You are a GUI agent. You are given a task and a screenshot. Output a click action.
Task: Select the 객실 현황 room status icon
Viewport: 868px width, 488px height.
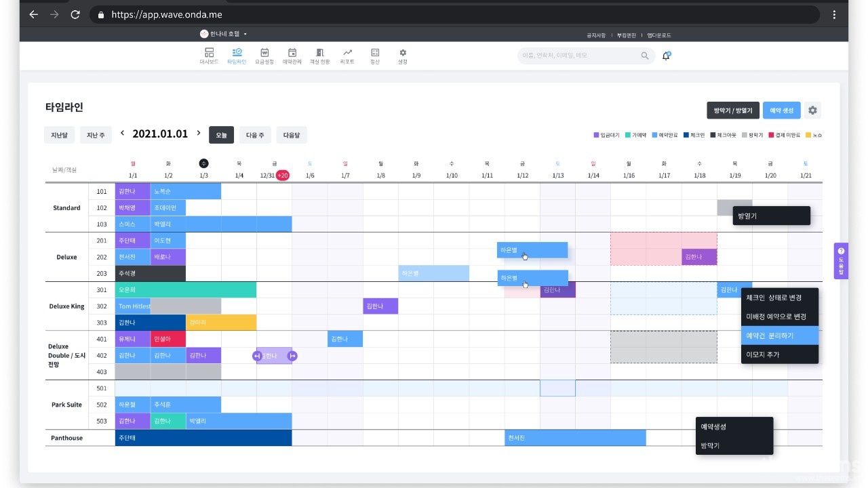point(319,53)
